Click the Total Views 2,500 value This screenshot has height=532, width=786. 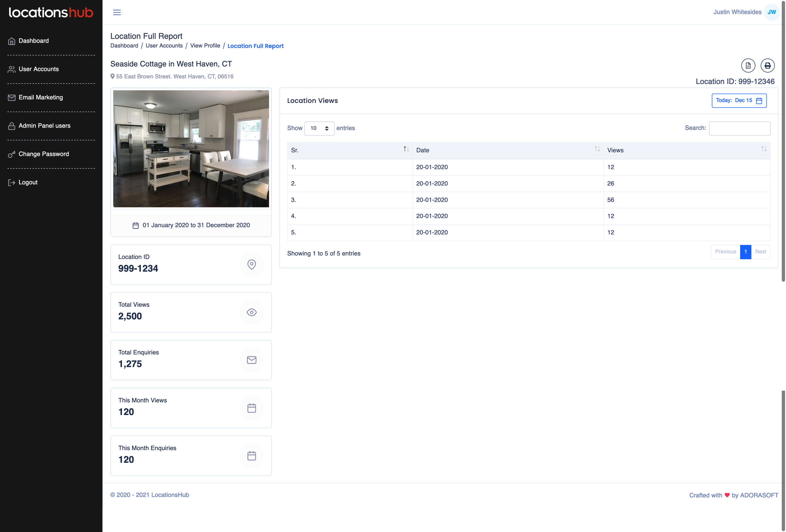(130, 316)
